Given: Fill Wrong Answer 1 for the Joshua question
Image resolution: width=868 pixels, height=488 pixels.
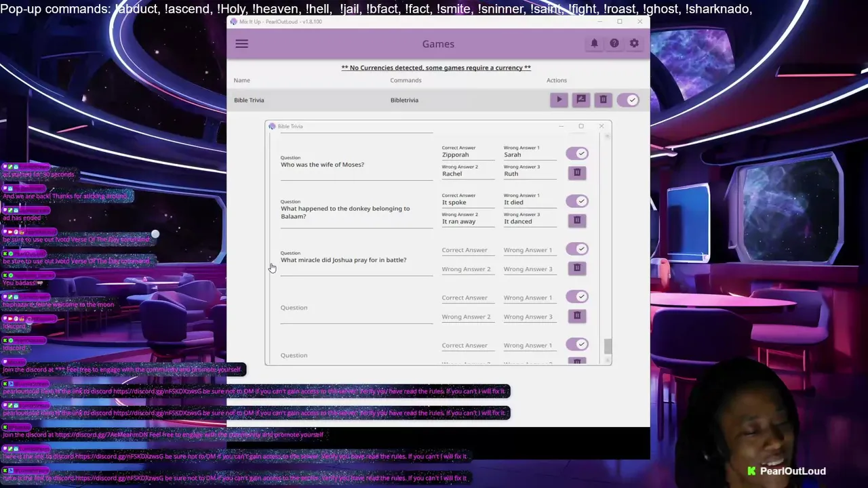Looking at the screenshot, I should pos(530,250).
